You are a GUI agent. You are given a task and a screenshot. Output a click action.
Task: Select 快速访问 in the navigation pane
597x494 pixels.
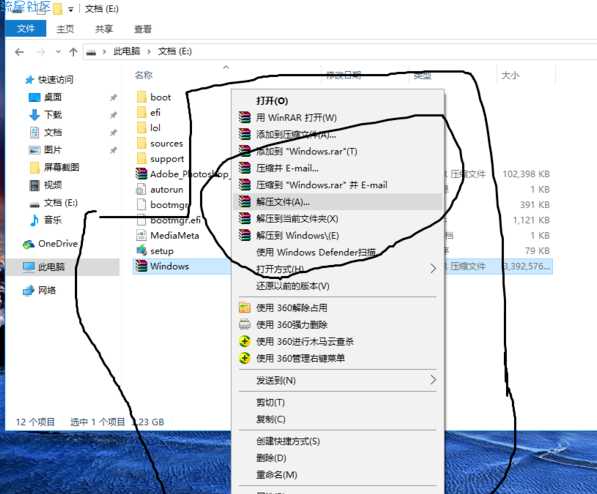pos(56,80)
